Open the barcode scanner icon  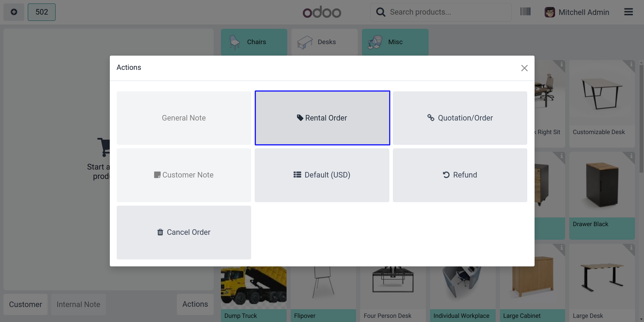[x=525, y=12]
